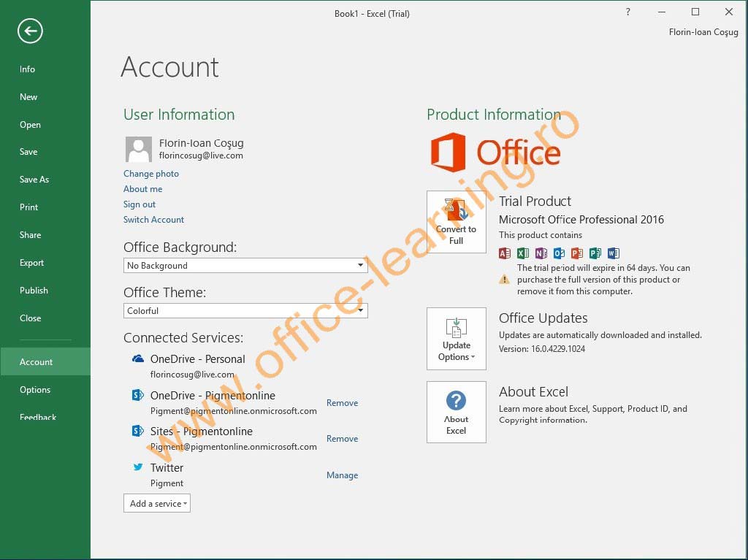The height and width of the screenshot is (560, 748).
Task: Go back using the circled arrow icon
Action: (30, 31)
